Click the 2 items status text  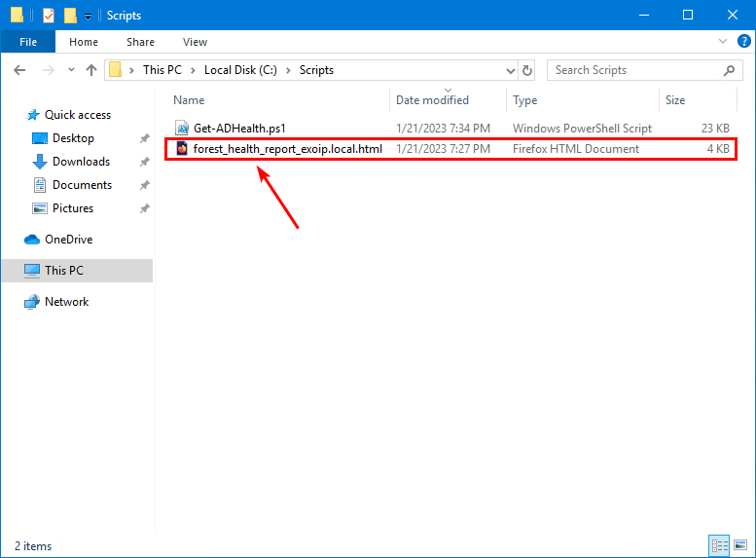pyautogui.click(x=33, y=546)
